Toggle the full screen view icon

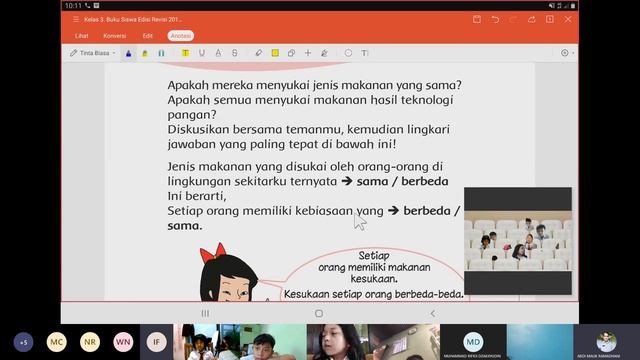550,19
